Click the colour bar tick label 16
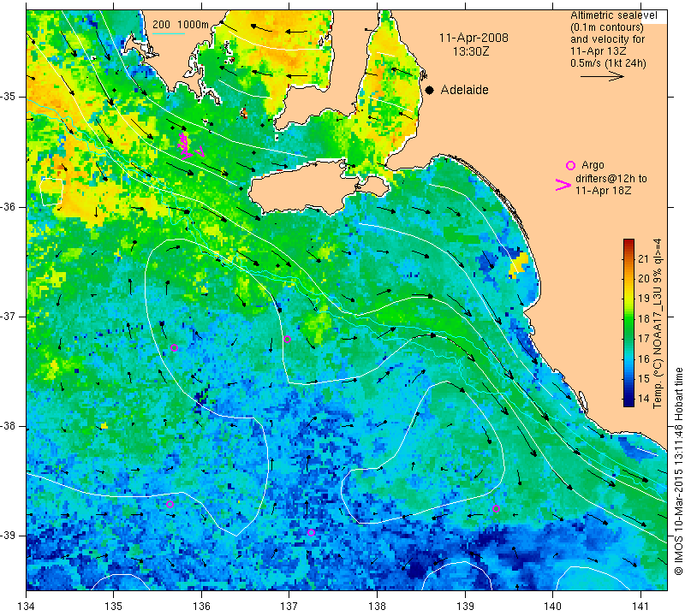This screenshot has width=685, height=616. coord(644,358)
